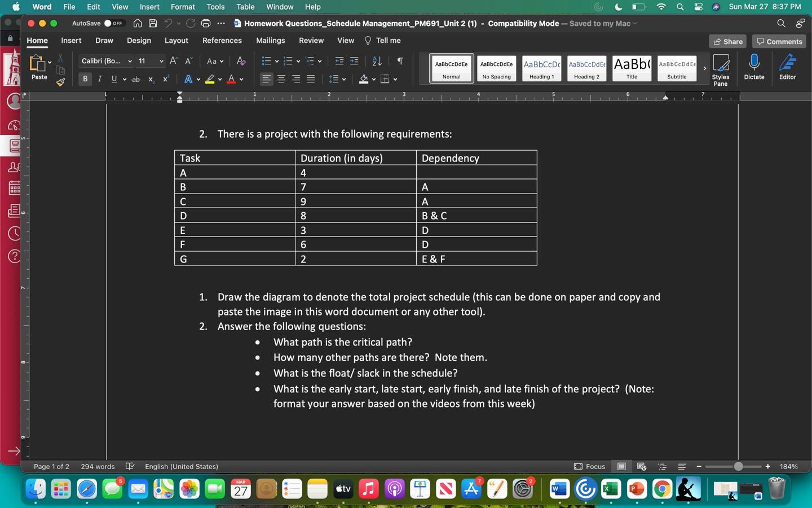Switch to the Review ribbon tab
Viewport: 812px width, 508px height.
tap(311, 41)
